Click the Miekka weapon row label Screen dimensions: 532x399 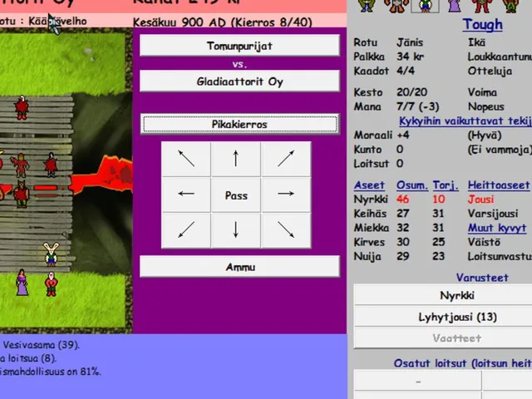pyautogui.click(x=372, y=228)
